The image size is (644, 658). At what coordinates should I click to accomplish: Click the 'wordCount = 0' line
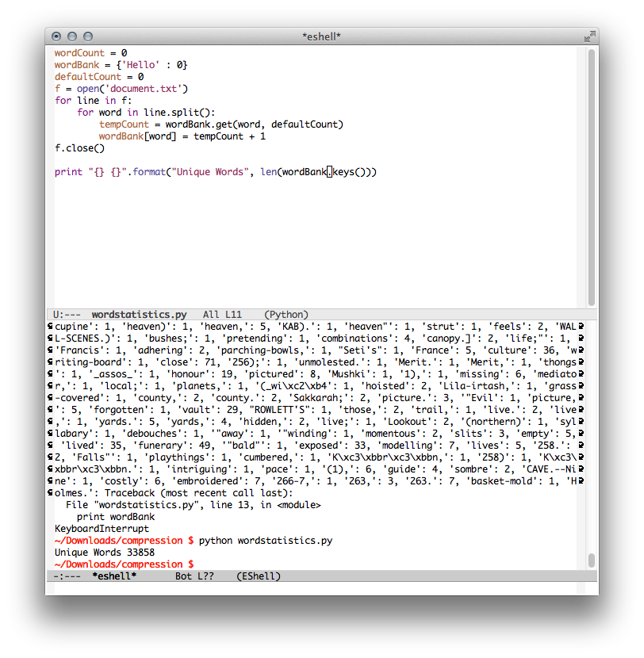[90, 53]
